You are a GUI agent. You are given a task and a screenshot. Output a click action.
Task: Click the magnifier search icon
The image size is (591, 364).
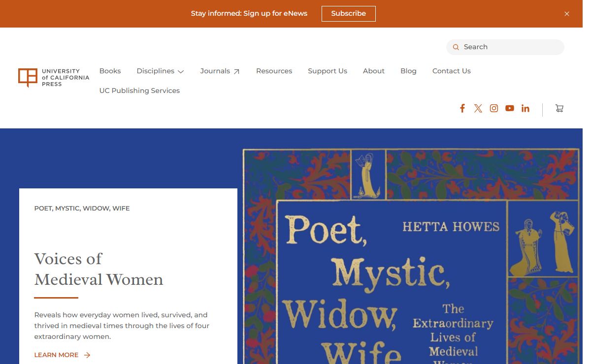pos(456,47)
